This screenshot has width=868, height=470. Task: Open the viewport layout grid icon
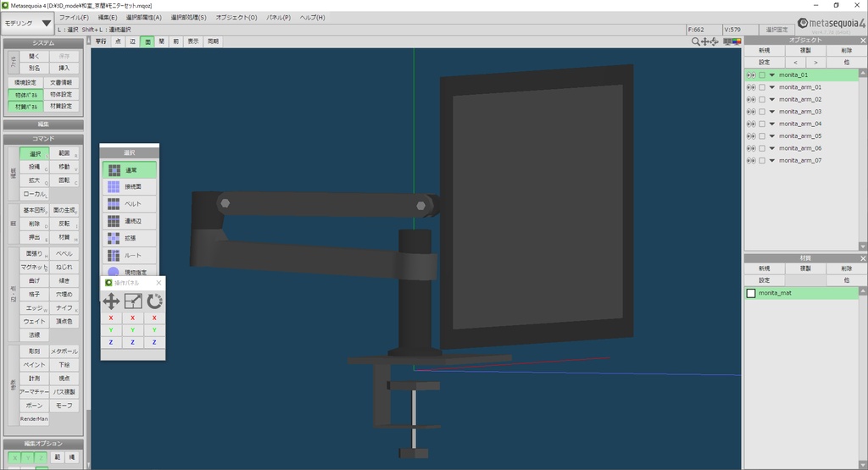pyautogui.click(x=726, y=41)
